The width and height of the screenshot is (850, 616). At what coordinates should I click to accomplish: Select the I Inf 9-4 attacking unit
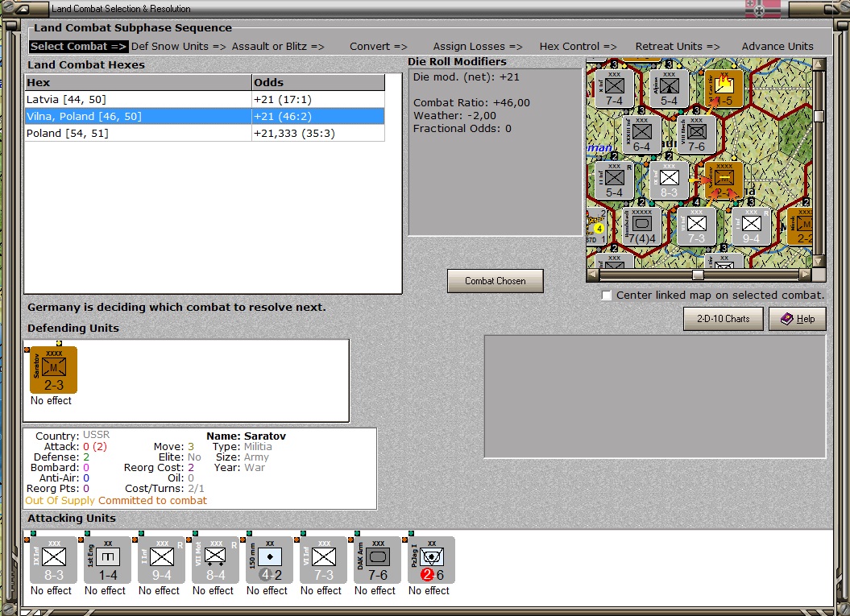pos(162,560)
